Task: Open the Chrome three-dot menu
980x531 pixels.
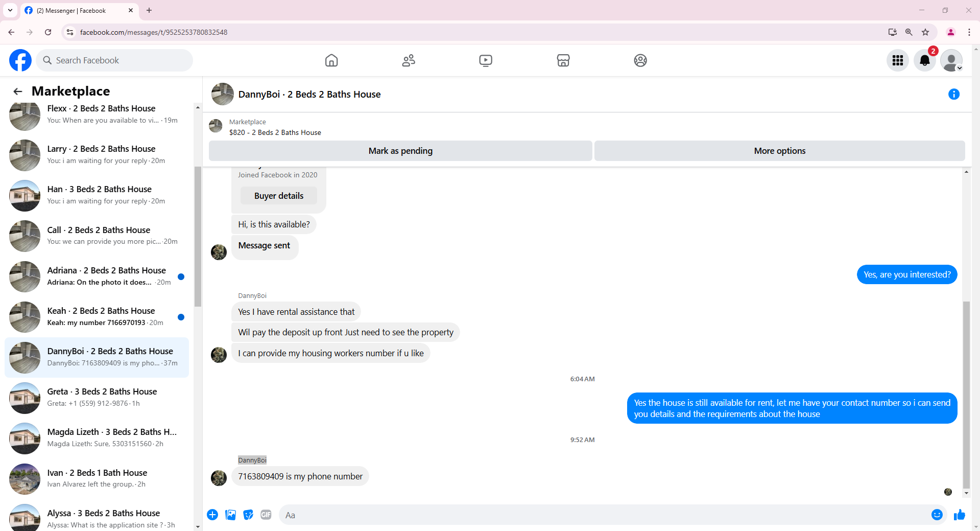Action: [969, 32]
